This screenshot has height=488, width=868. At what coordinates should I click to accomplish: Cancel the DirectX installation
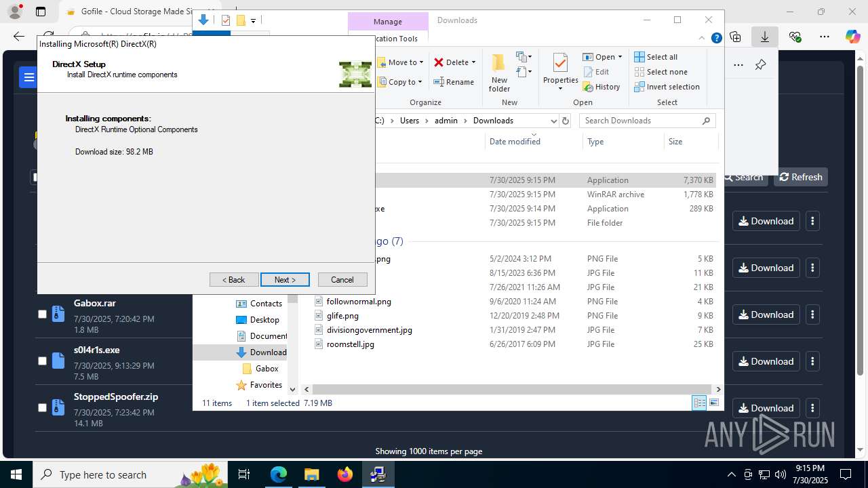(342, 280)
